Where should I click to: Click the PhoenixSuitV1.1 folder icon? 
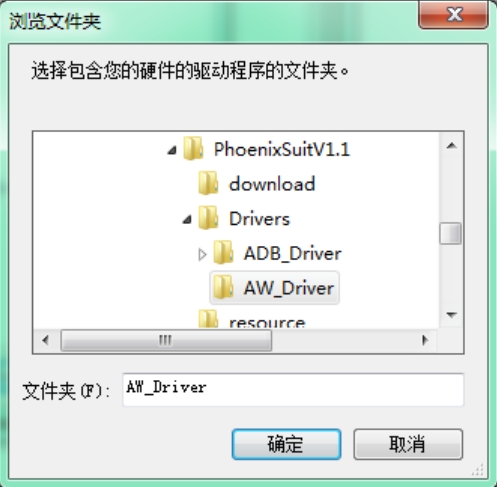coord(193,148)
